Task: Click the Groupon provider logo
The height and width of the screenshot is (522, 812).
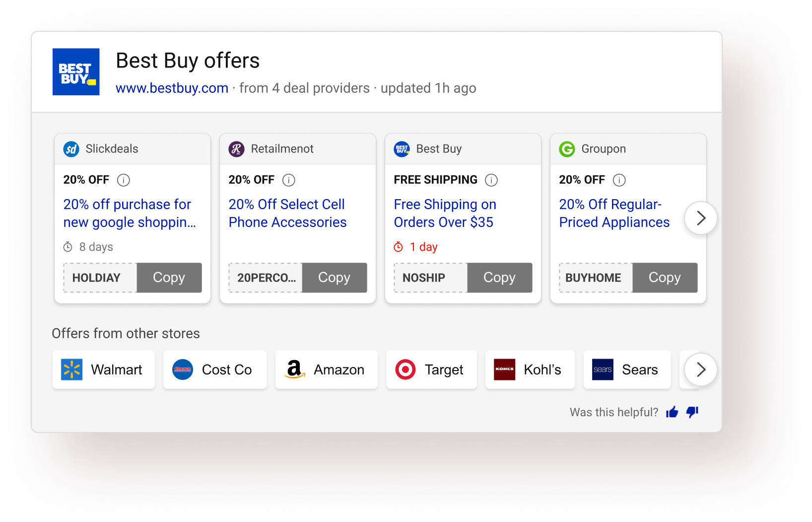Action: (567, 149)
